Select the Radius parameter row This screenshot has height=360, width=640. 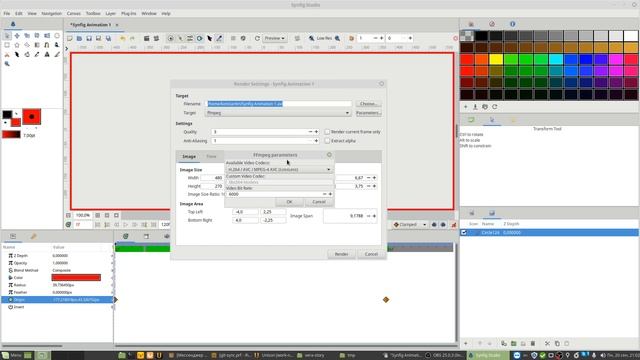pyautogui.click(x=57, y=285)
